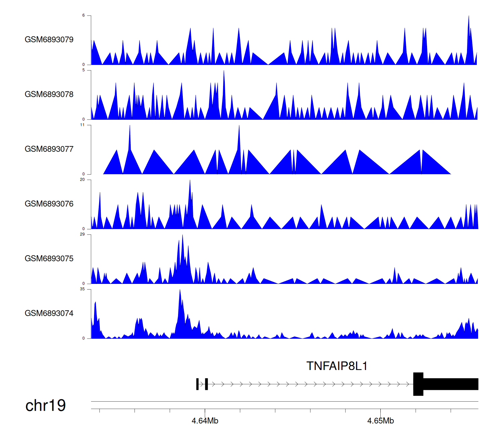Click the 4.65Mb axis position label
Viewport: 504px width, 444px height.
(380, 421)
